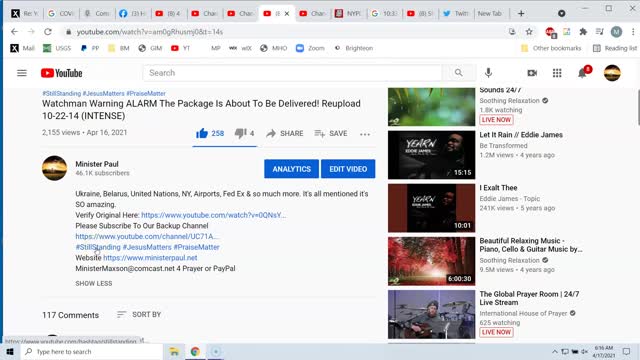Open the USGS bookmark
The height and width of the screenshot is (360, 640).
coord(57,48)
